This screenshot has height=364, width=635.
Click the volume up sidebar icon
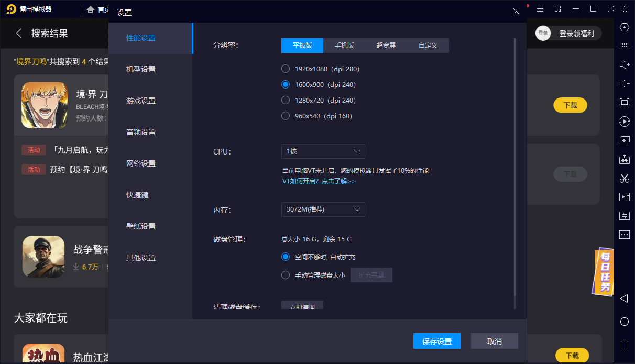click(624, 64)
